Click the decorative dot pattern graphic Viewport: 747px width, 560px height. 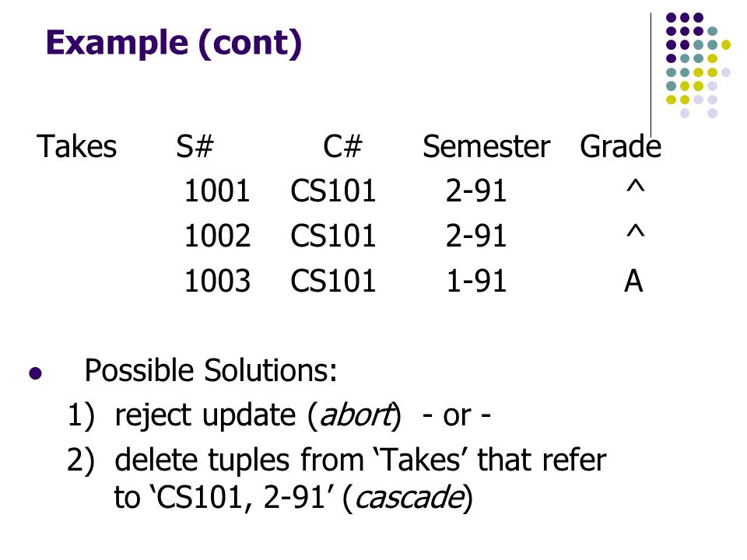pos(698,65)
